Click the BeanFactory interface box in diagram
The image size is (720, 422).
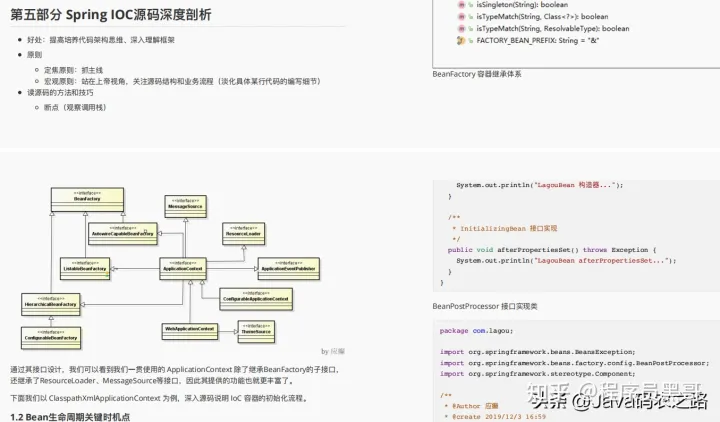click(87, 200)
